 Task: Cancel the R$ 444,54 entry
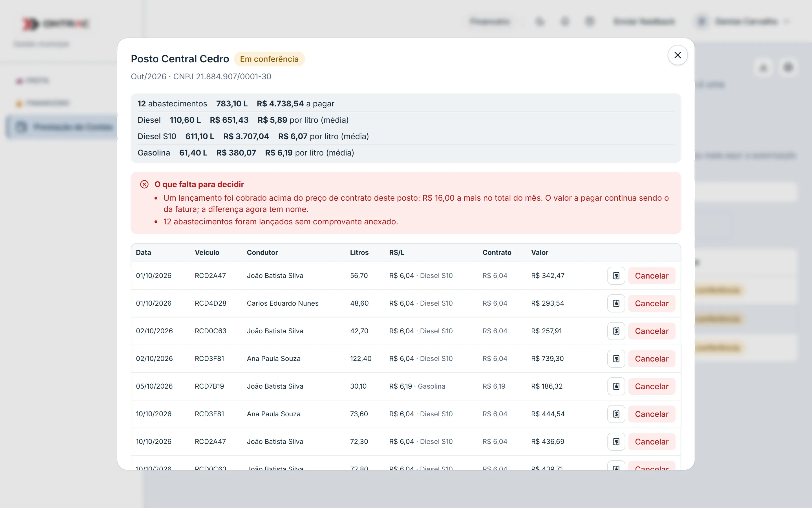tap(652, 414)
